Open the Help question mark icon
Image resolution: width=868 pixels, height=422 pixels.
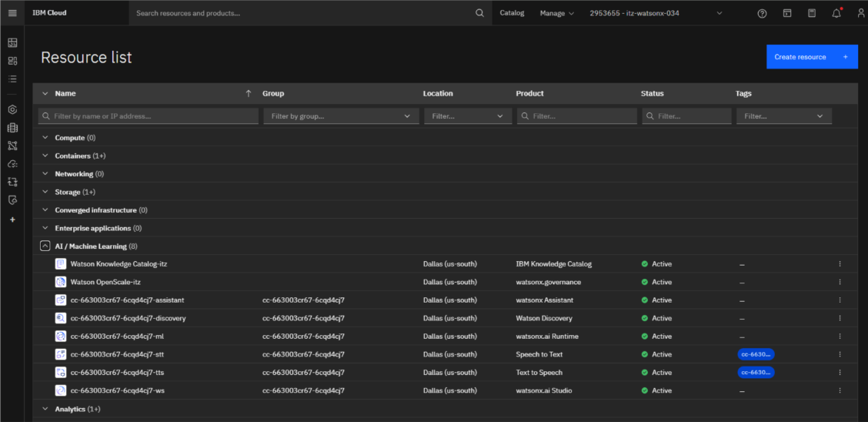[763, 13]
